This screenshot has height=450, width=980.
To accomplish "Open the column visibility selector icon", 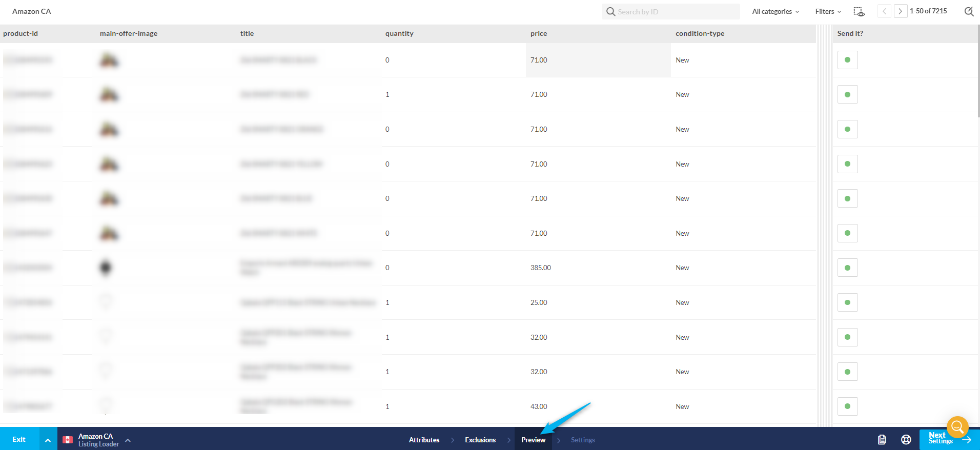I will [859, 11].
